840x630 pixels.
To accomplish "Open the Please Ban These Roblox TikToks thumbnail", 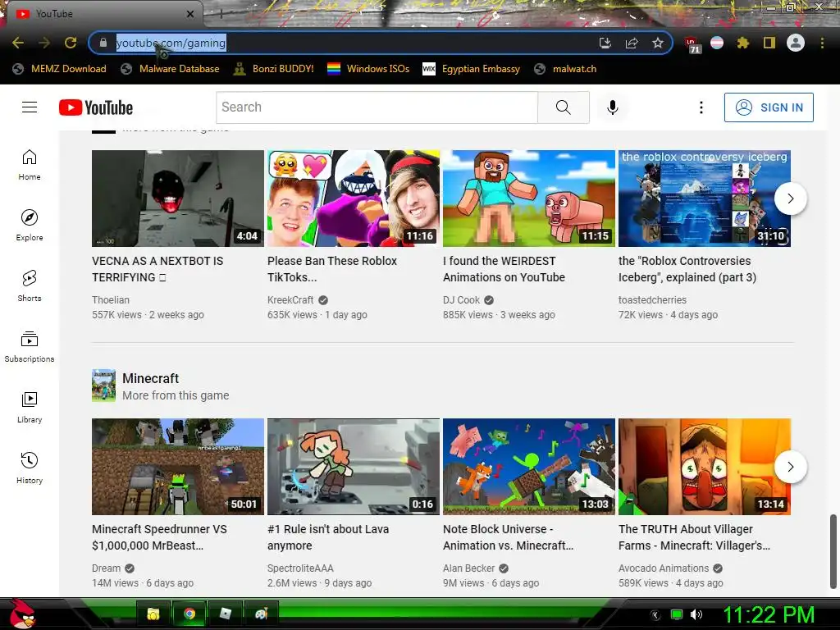I will 354,199.
